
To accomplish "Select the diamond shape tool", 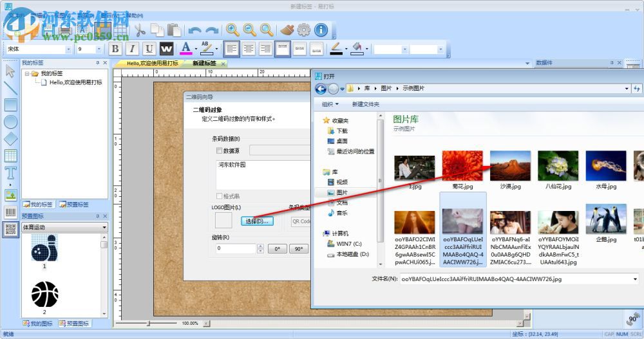I will coord(10,139).
